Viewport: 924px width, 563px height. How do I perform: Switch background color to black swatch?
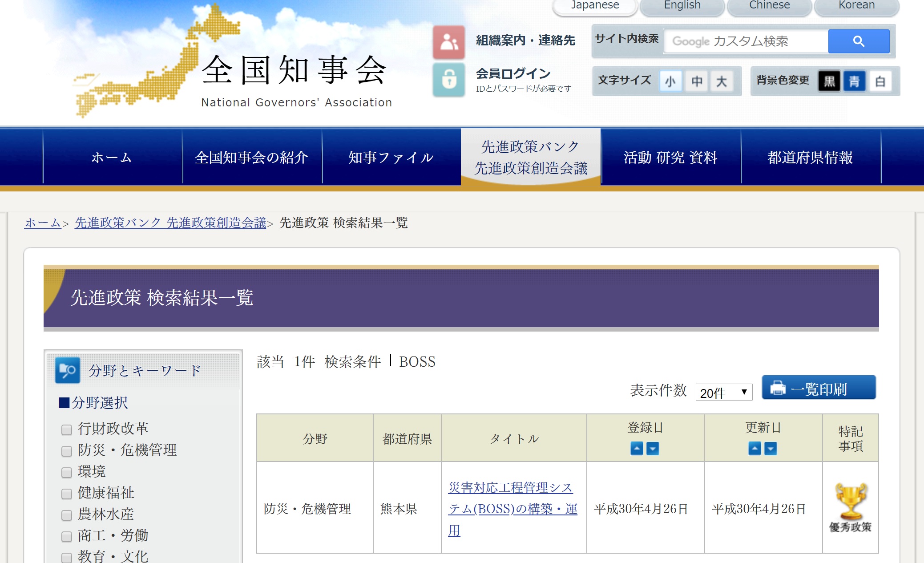click(829, 81)
